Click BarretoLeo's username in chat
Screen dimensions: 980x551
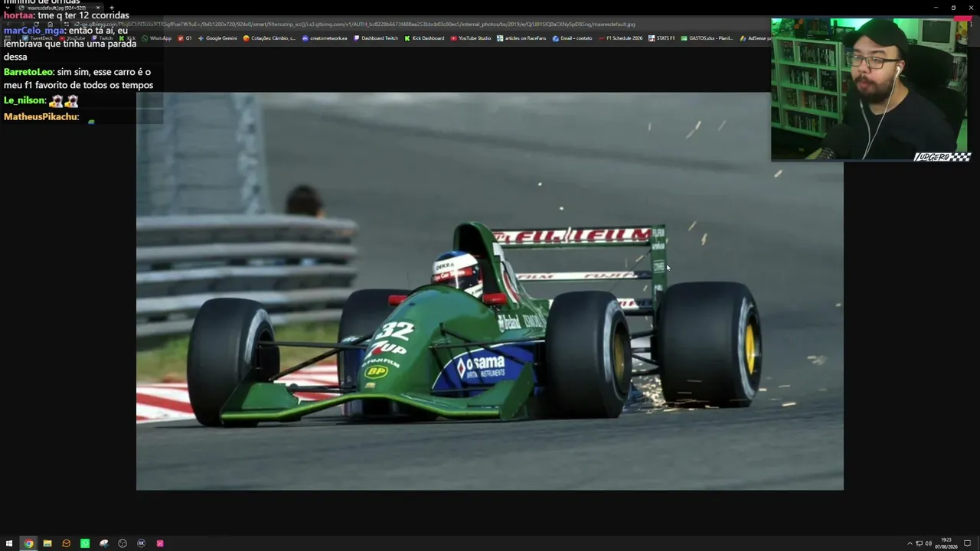point(28,72)
